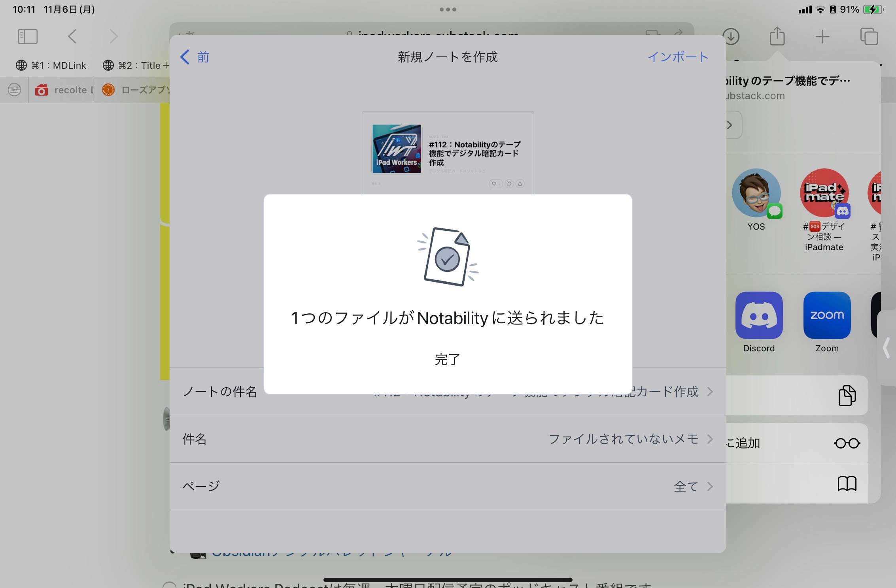
Task: Select the pinned tab with round icon
Action: 14,90
